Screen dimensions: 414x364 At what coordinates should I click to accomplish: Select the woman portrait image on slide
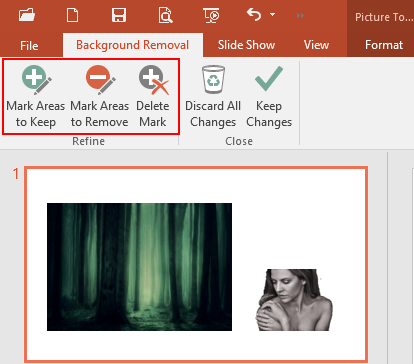[x=294, y=300]
